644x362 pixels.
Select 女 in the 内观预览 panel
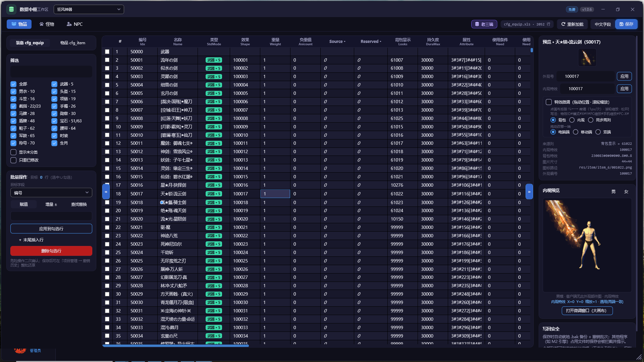[x=626, y=192]
